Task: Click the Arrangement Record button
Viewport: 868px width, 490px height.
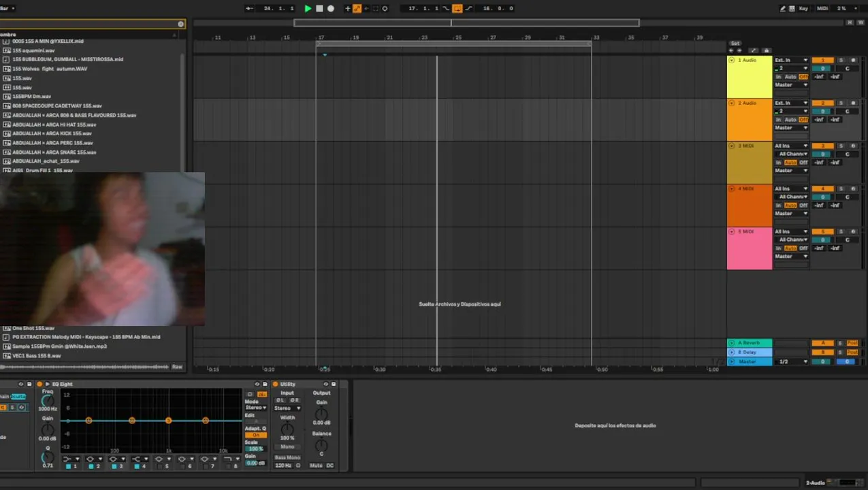Action: [x=331, y=8]
